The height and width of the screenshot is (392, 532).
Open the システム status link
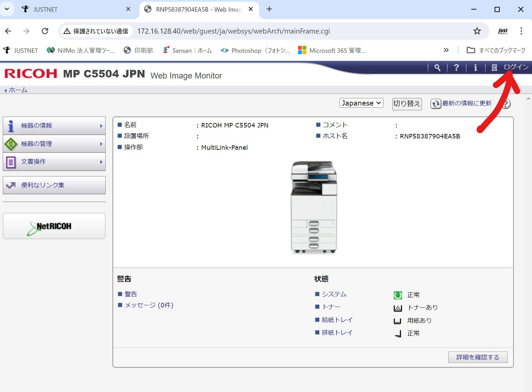pos(334,294)
